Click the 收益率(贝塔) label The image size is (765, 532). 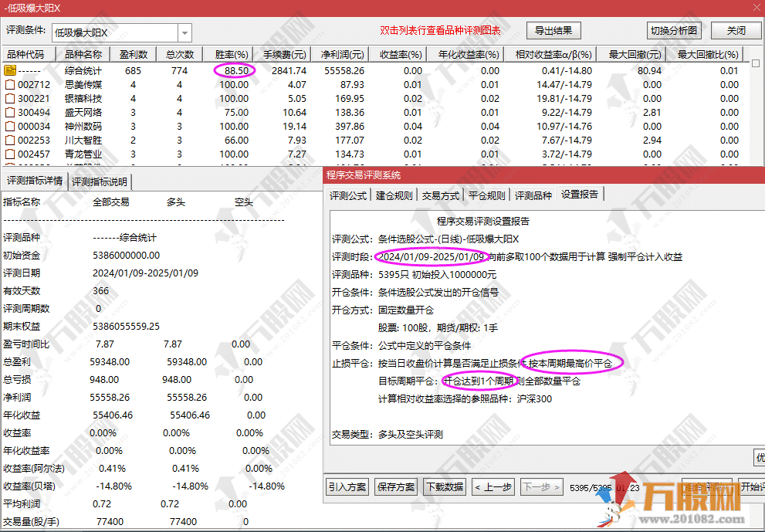(x=29, y=486)
